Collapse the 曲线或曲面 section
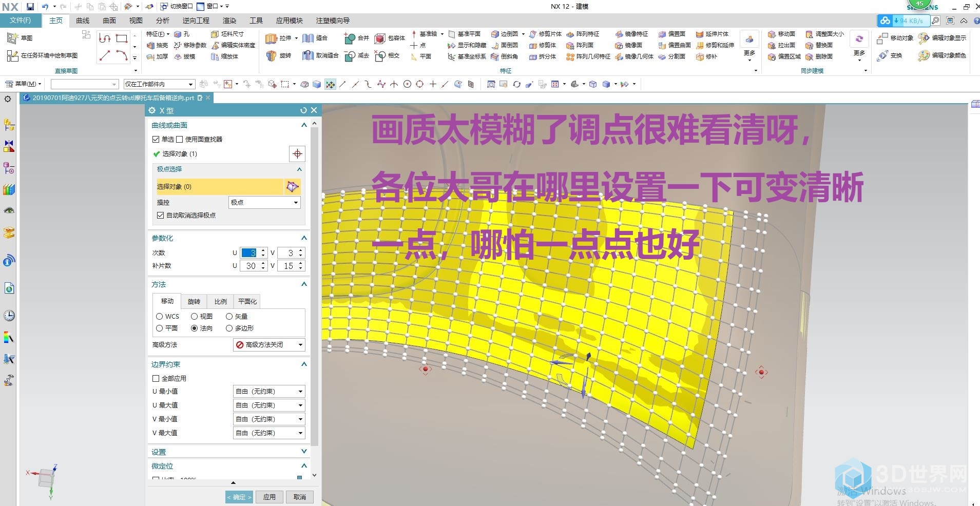980x506 pixels. click(x=304, y=125)
